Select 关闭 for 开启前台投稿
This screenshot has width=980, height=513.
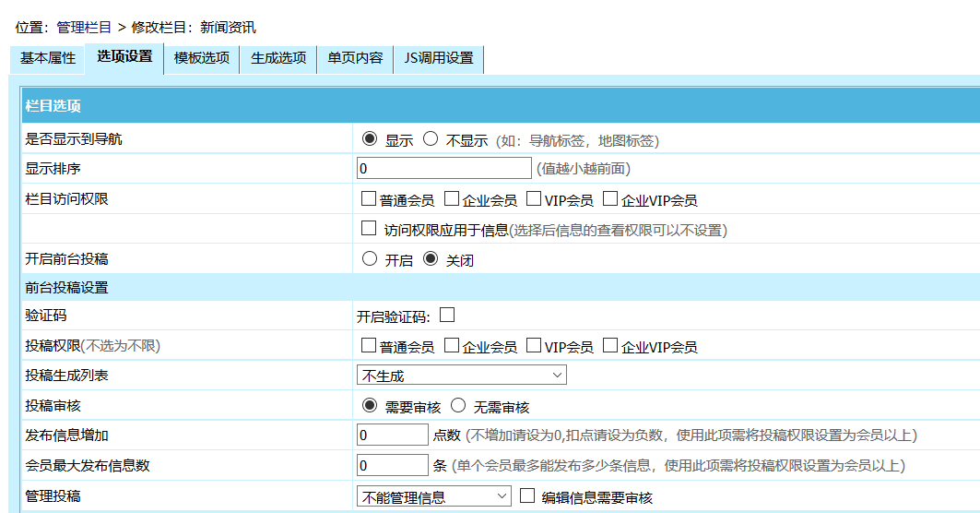point(430,258)
